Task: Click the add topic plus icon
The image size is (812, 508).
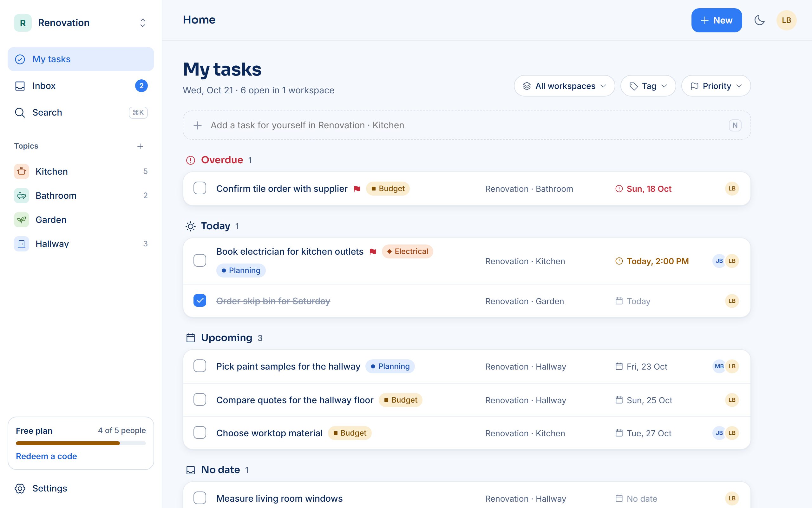Action: pyautogui.click(x=140, y=146)
